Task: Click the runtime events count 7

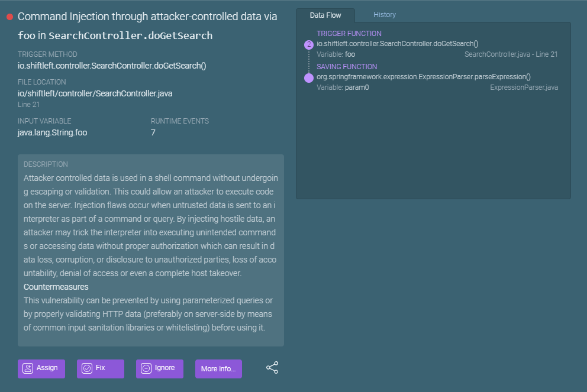Action: (153, 132)
